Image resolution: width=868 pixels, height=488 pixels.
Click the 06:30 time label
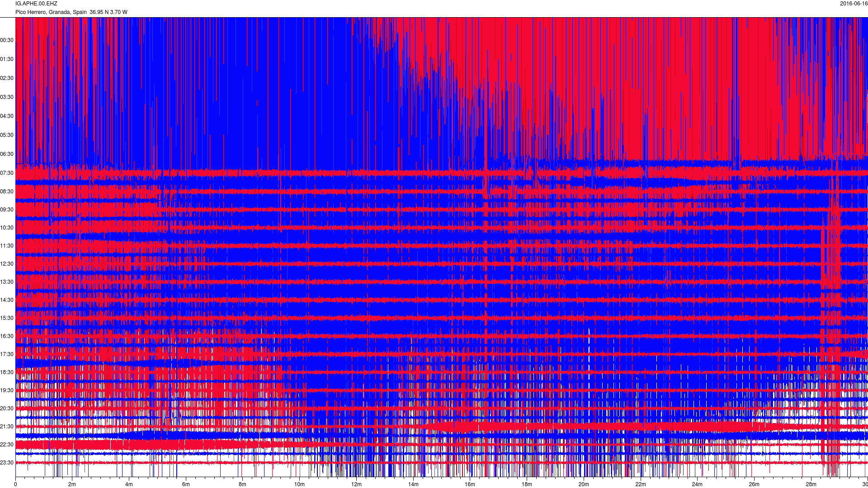click(x=7, y=154)
